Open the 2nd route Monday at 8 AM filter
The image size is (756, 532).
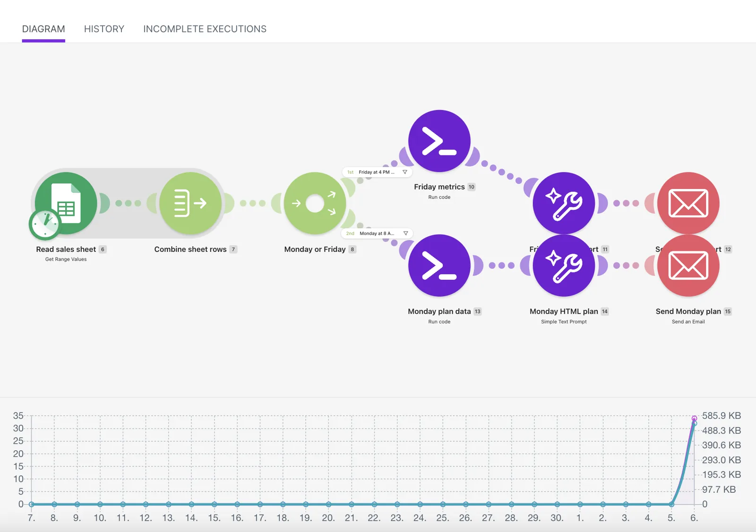(377, 233)
